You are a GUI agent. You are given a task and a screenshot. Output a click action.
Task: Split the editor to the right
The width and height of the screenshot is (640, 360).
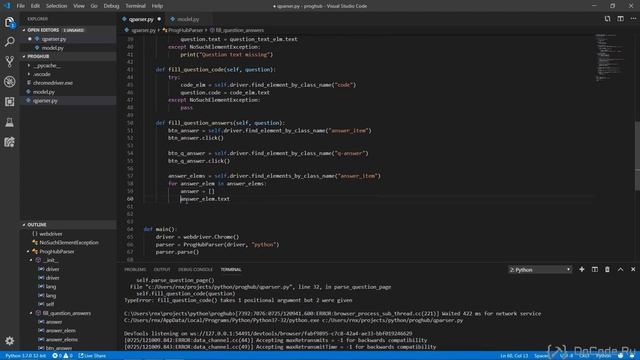click(620, 19)
